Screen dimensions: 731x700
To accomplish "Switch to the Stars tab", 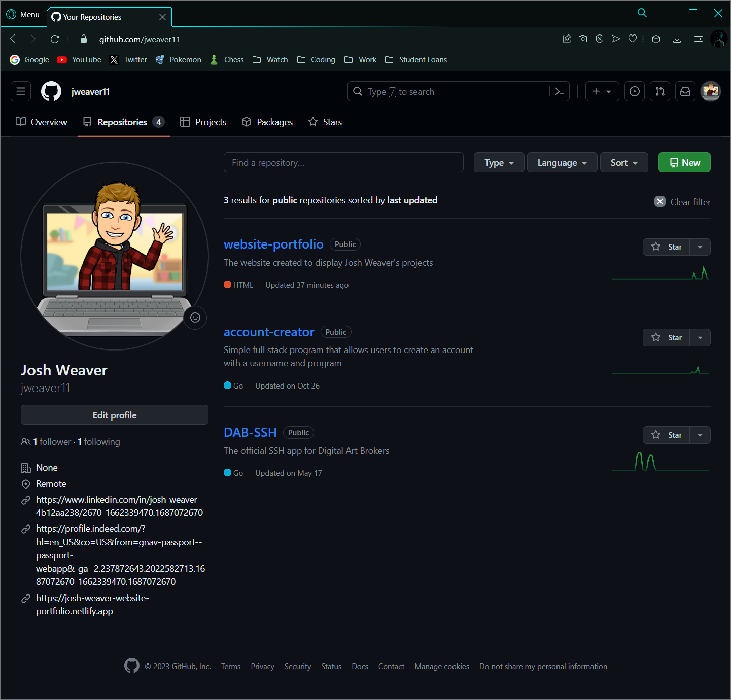I will (325, 122).
